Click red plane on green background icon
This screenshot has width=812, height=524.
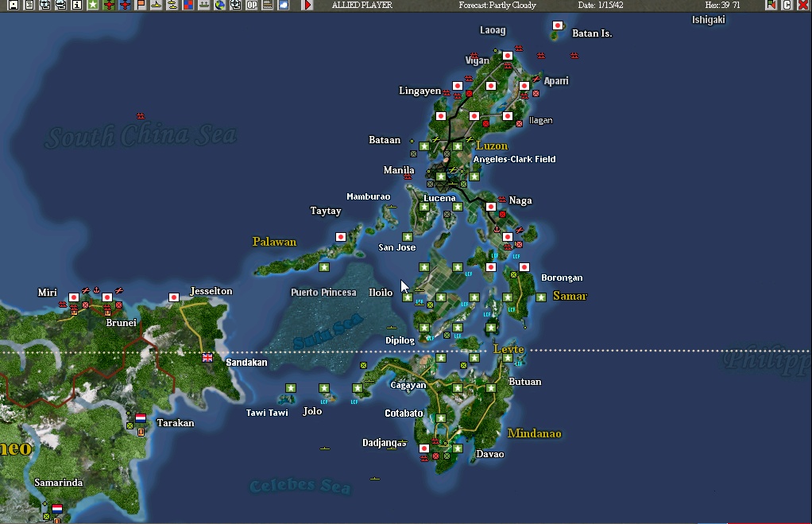click(x=109, y=5)
